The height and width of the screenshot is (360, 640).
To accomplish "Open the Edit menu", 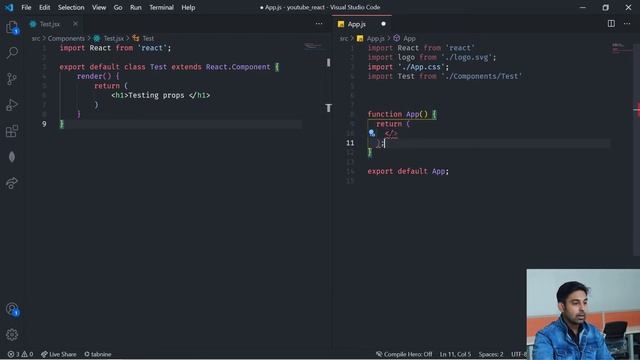I will (x=44, y=7).
